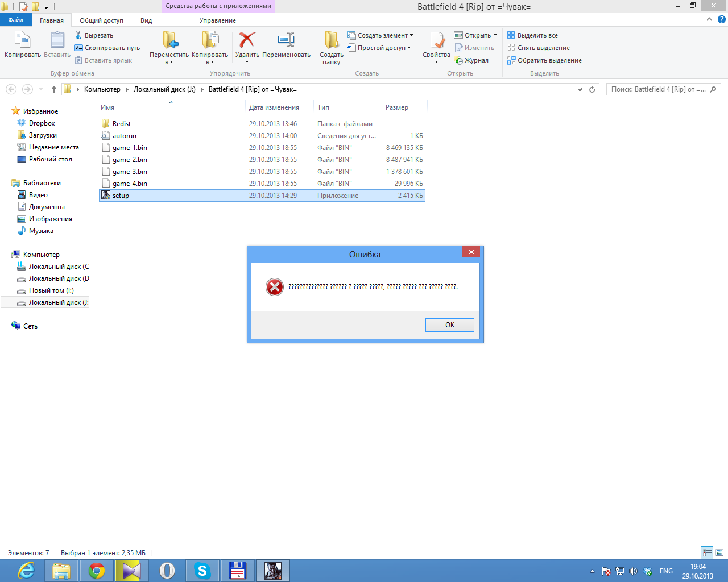
Task: Open Dropbox in the Favorites sidebar
Action: tap(42, 123)
